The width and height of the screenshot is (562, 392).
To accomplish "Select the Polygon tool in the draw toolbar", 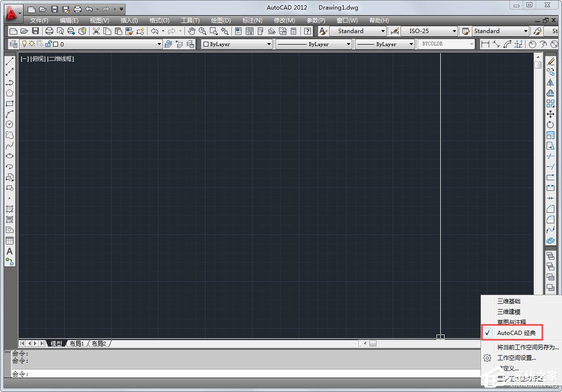I will pos(10,93).
